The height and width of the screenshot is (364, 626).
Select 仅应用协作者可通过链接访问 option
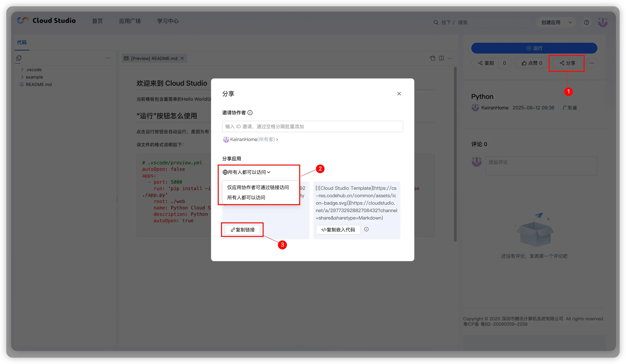[258, 187]
